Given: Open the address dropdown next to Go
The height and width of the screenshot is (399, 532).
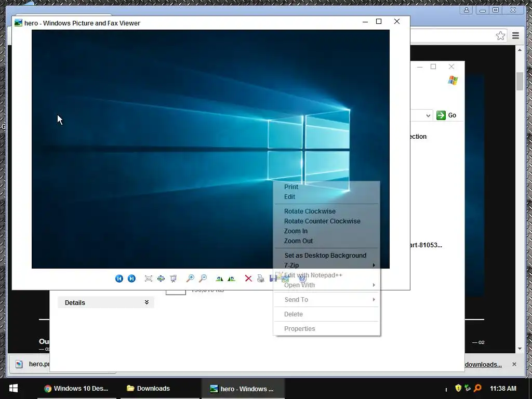Looking at the screenshot, I should [428, 115].
